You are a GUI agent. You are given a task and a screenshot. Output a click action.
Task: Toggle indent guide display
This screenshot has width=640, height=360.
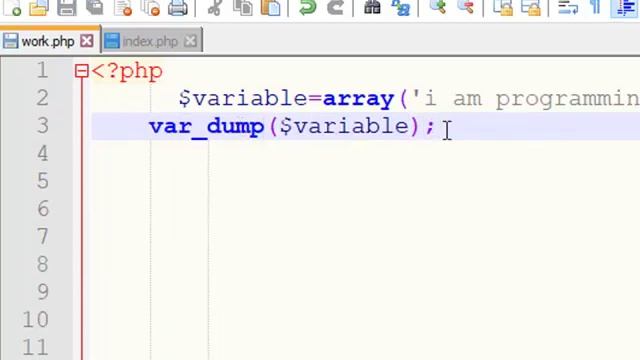(x=624, y=7)
